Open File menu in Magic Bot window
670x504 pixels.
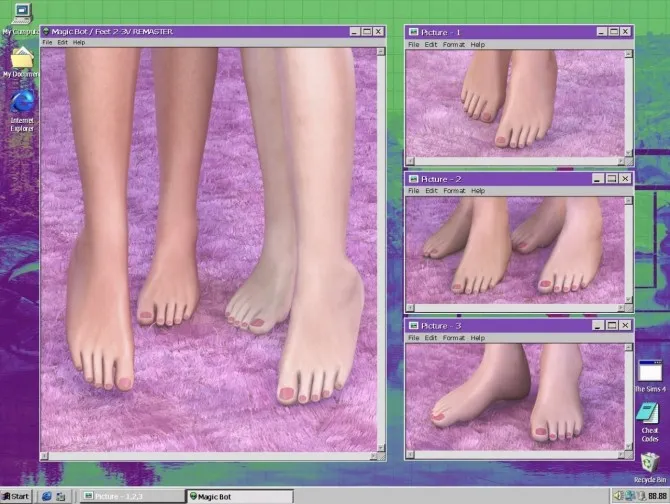pyautogui.click(x=47, y=42)
